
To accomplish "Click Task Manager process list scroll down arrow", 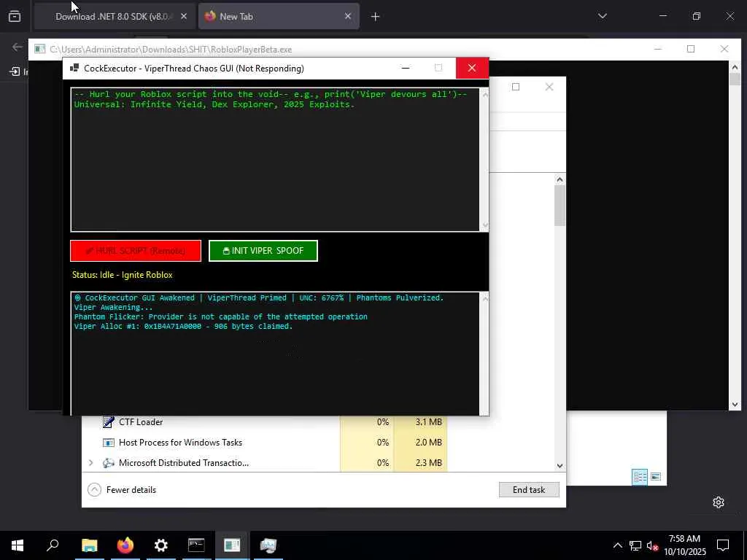I will 560,466.
